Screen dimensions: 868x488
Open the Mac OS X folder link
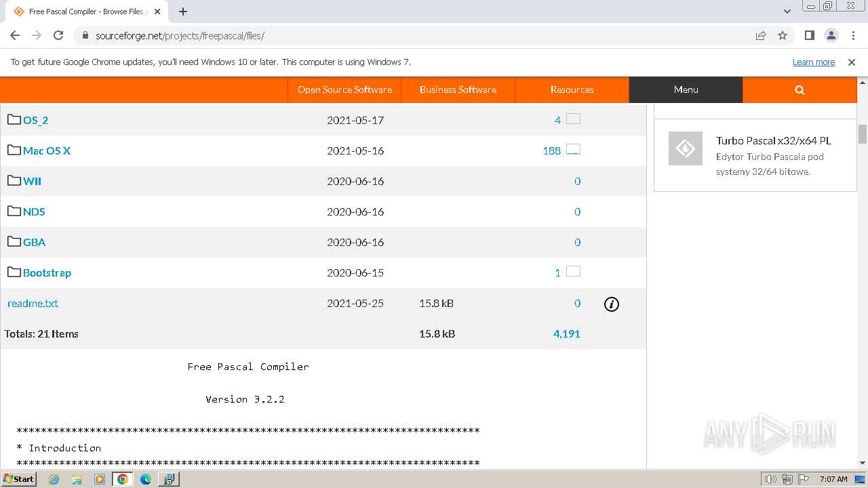pyautogui.click(x=47, y=150)
